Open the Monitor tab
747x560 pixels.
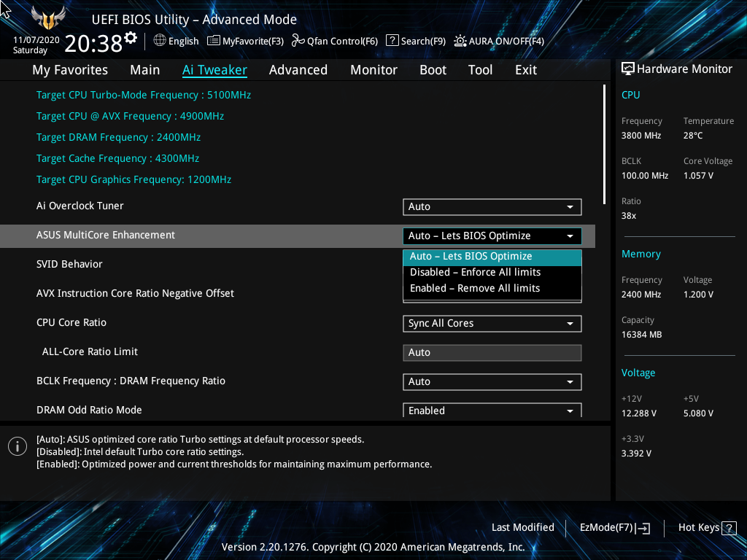[373, 70]
